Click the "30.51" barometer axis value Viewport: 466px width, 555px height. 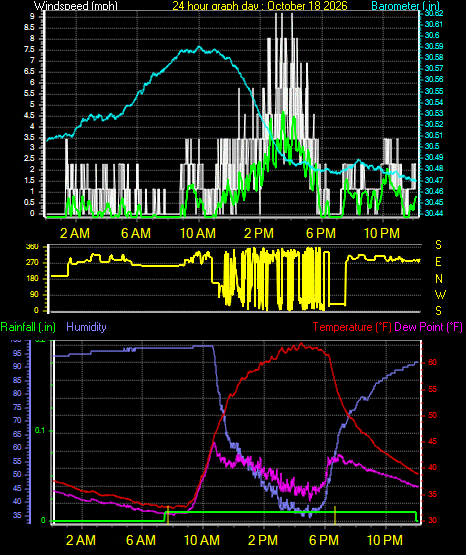tap(434, 135)
